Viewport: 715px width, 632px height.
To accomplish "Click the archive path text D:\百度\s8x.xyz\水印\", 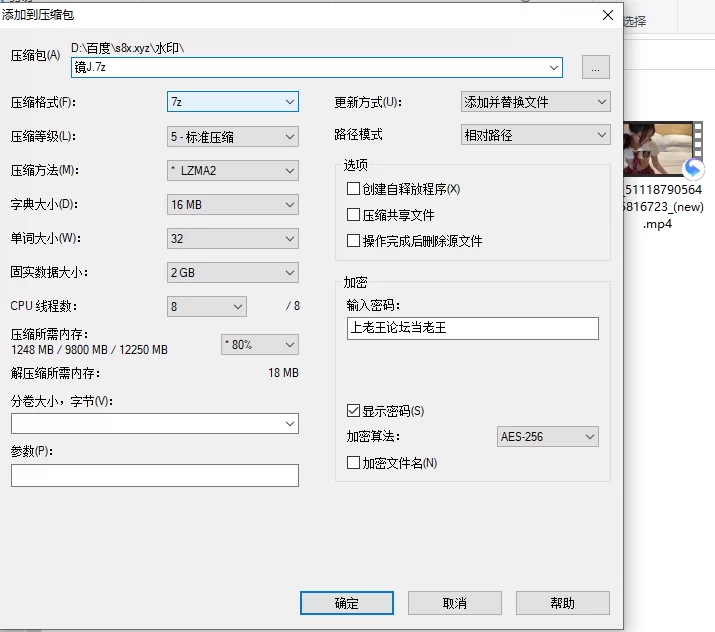I will pos(128,48).
